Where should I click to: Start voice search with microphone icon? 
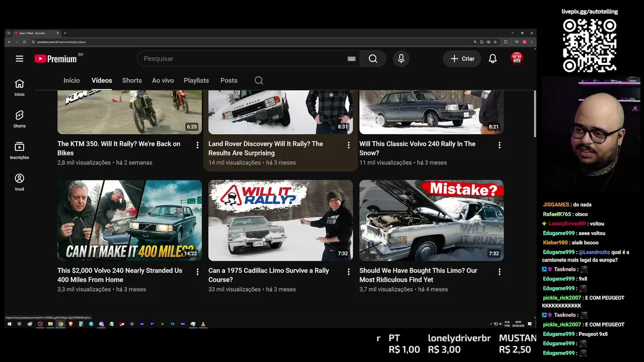point(401,59)
